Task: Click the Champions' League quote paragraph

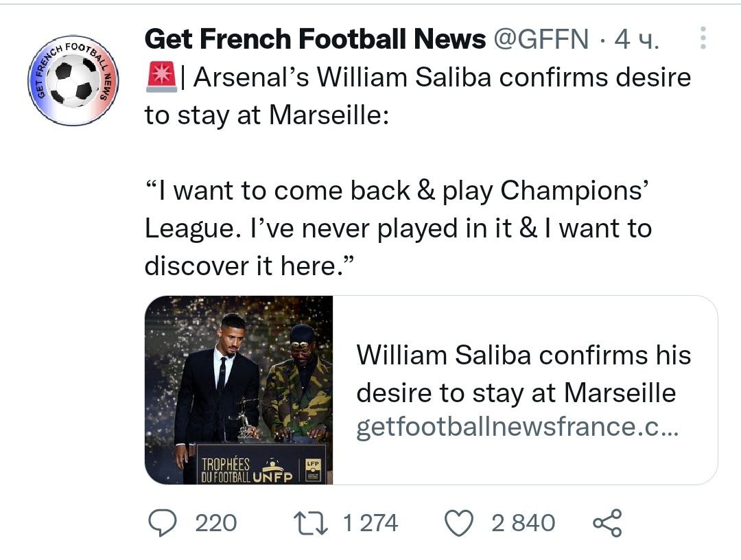Action: pyautogui.click(x=398, y=228)
